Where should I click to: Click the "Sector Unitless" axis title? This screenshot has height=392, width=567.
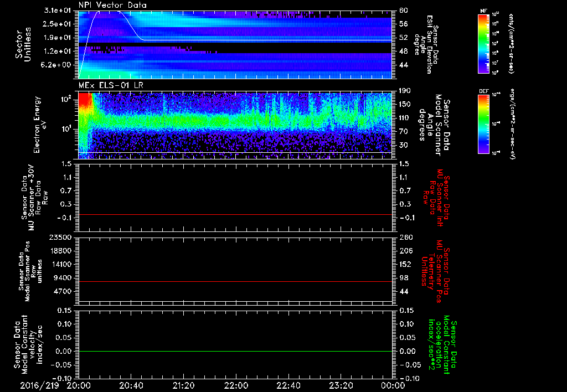[23, 44]
